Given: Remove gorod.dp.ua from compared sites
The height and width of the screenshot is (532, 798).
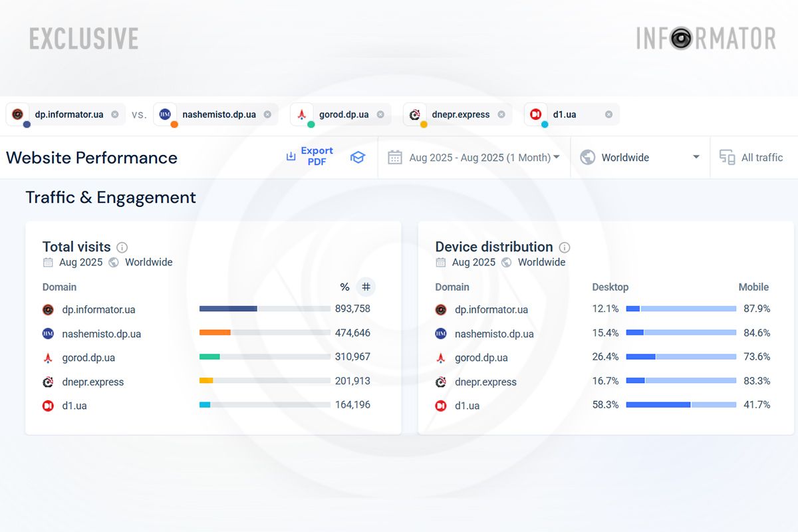Looking at the screenshot, I should tap(380, 114).
